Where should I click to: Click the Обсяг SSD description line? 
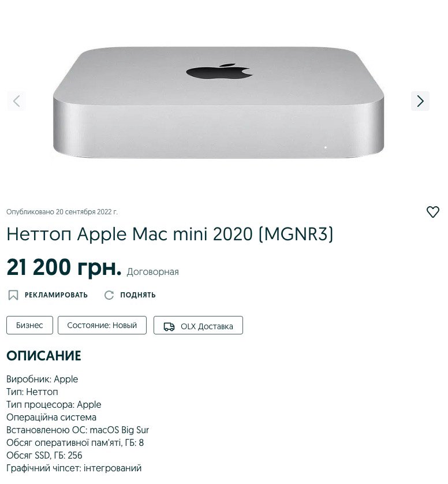pyautogui.click(x=44, y=455)
